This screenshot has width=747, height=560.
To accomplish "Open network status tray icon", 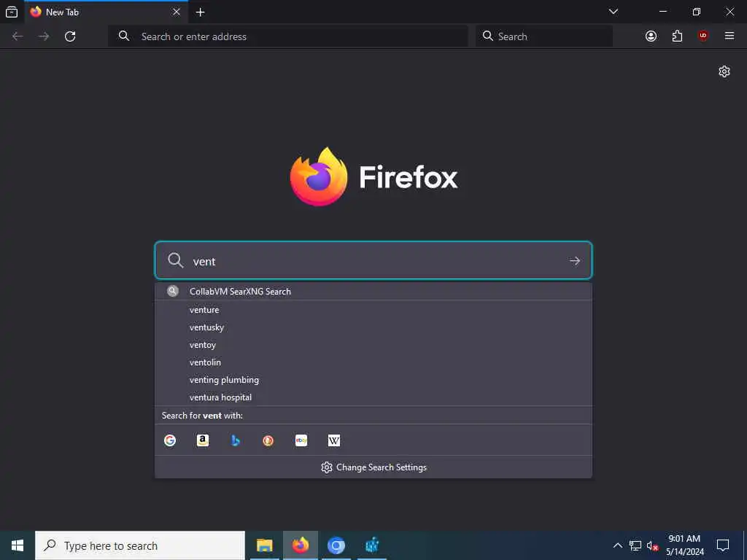I will tap(635, 545).
